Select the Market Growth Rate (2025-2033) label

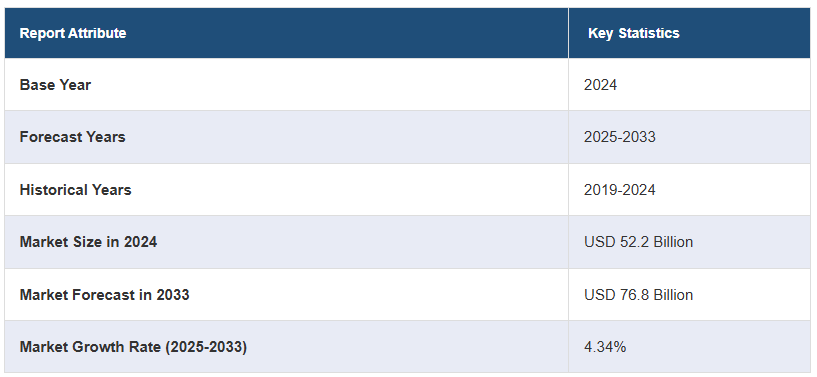[x=133, y=347]
